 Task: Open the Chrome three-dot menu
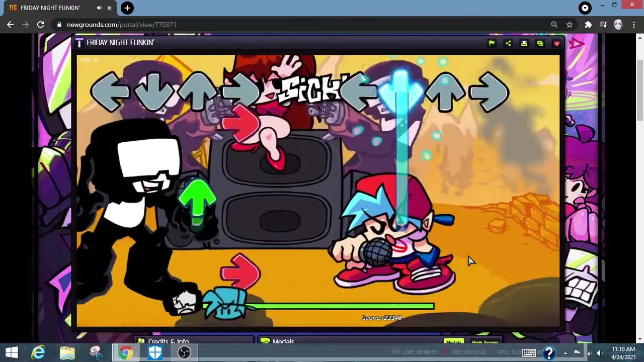[x=633, y=24]
